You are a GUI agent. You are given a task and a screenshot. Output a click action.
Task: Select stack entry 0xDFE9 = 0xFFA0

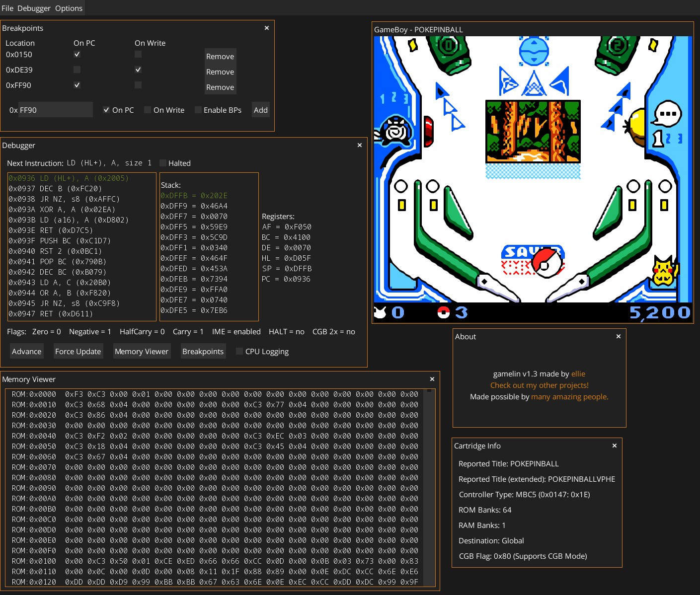coord(194,289)
